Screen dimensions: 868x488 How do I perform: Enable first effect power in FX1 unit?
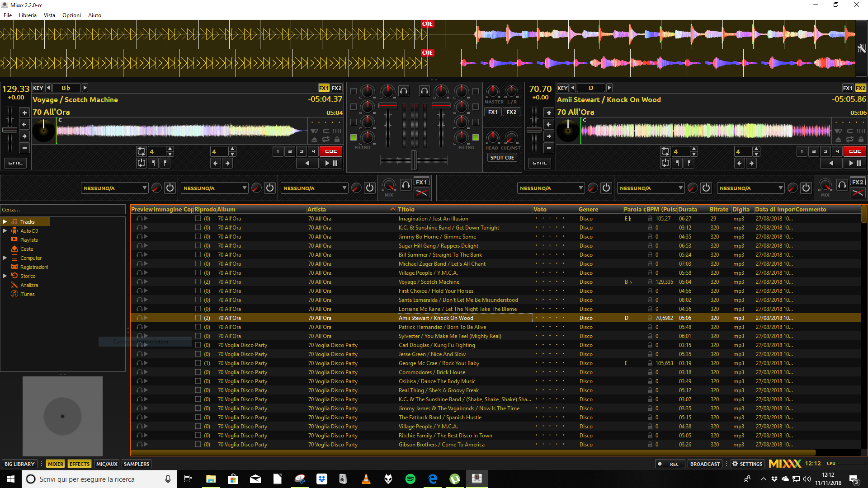[x=170, y=188]
